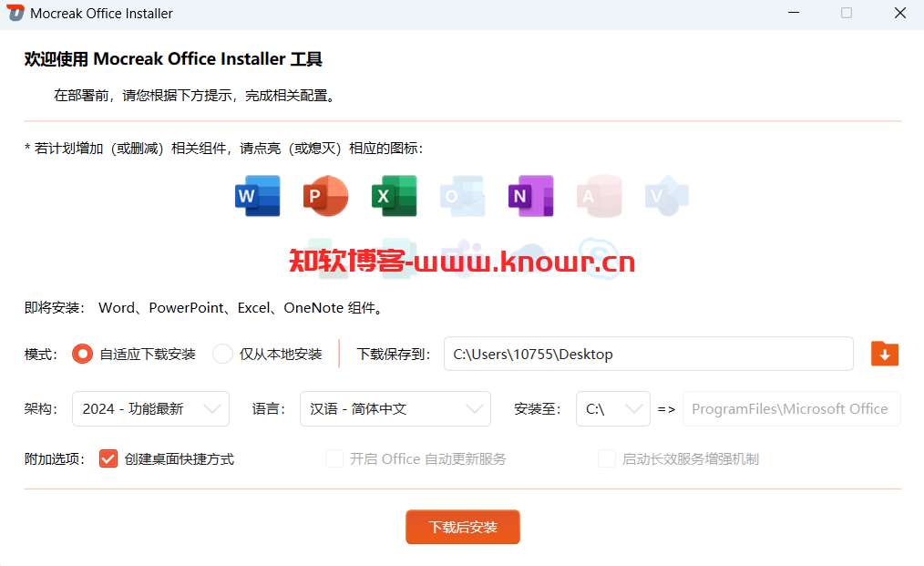Enable the faded Skype component icon
The height and width of the screenshot is (566, 924).
point(599,258)
